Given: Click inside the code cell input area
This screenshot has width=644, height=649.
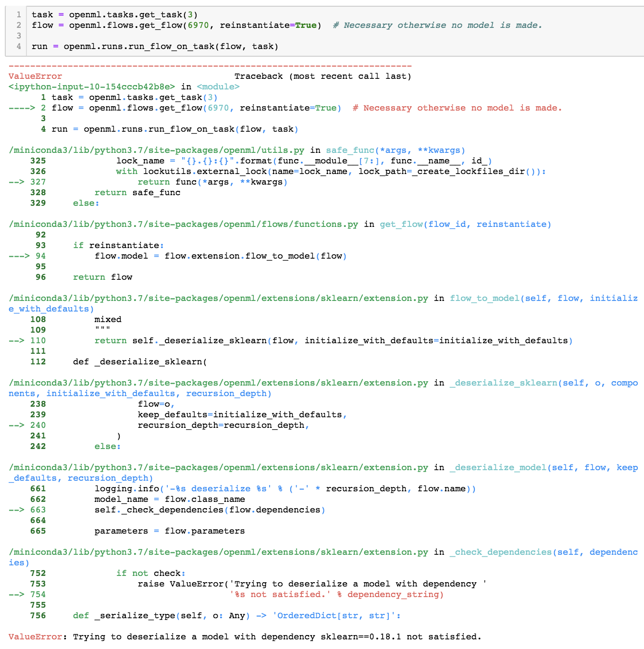Looking at the screenshot, I should [x=335, y=31].
